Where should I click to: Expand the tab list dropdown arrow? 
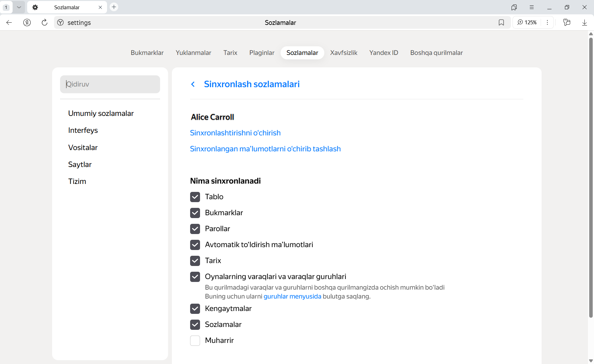[x=19, y=7]
